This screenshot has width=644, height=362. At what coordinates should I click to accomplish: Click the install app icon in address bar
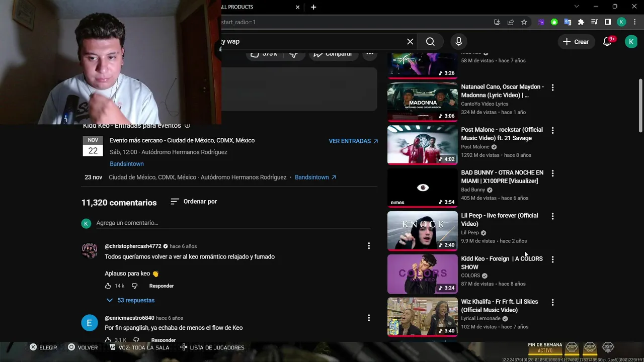click(x=497, y=22)
